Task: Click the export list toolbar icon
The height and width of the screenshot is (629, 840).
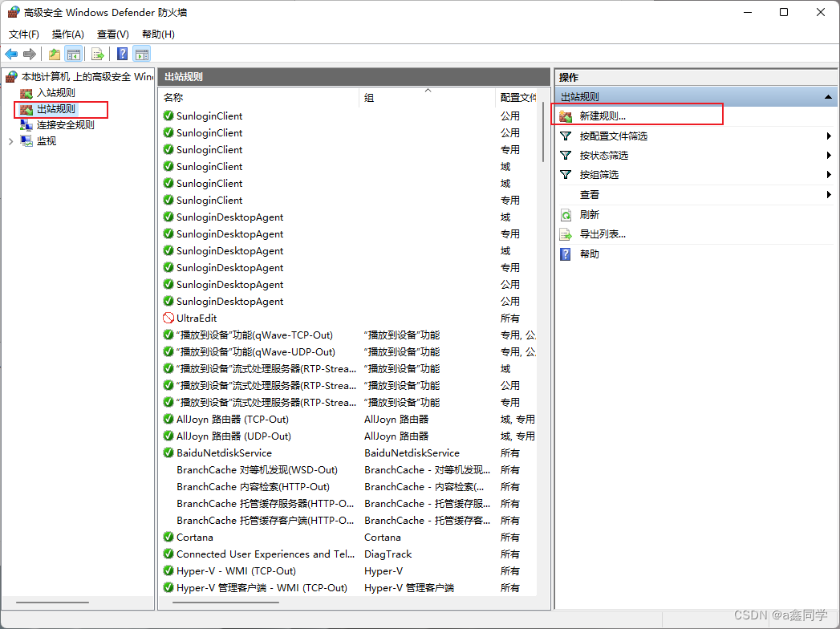Action: coord(98,54)
